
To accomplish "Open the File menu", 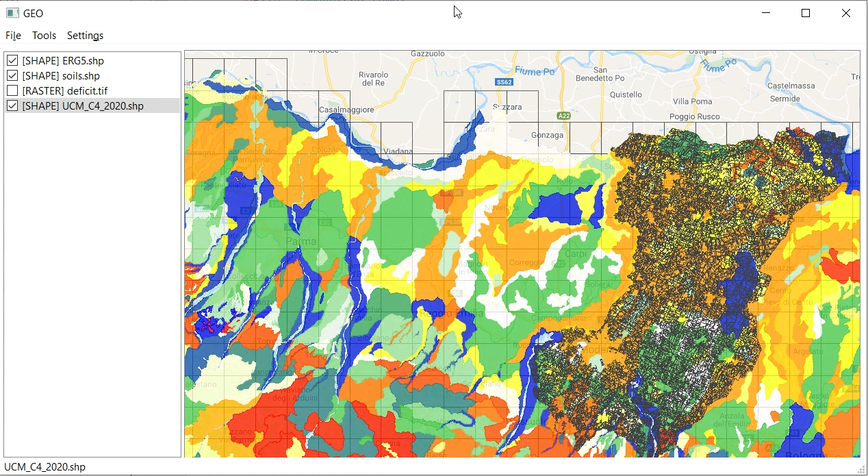I will pos(13,36).
